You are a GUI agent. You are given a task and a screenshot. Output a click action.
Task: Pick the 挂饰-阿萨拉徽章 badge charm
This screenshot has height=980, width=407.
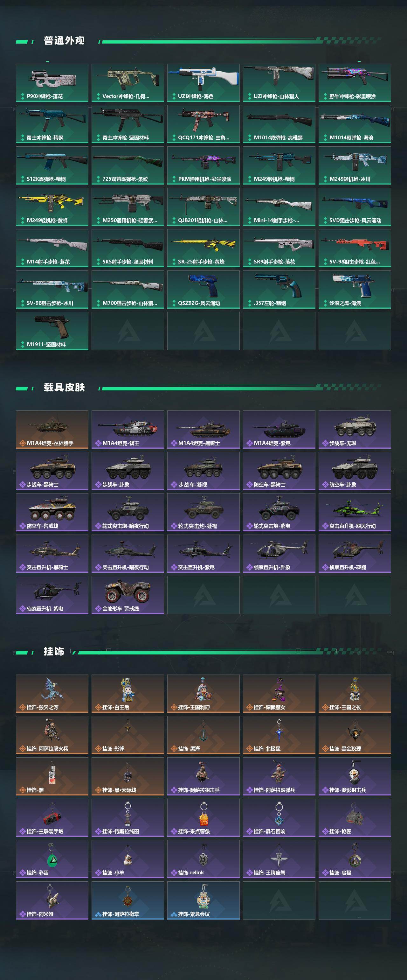128,900
